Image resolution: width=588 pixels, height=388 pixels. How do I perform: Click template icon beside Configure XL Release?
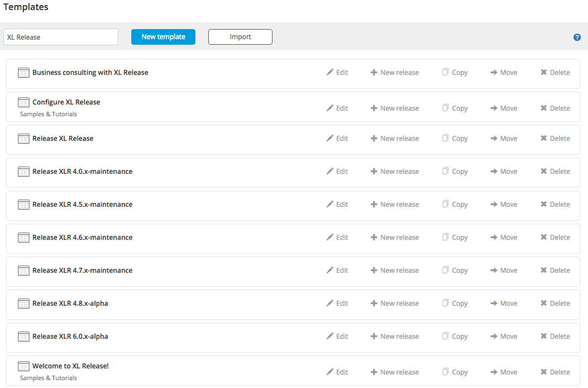coord(23,102)
